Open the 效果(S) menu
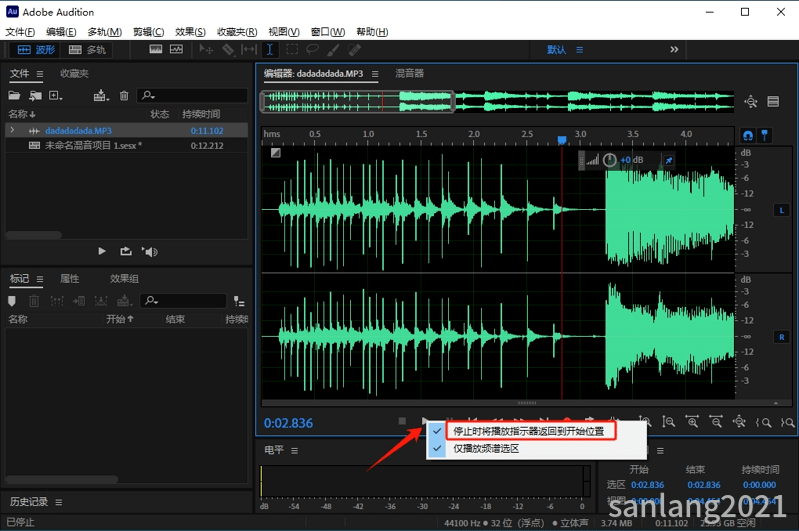799x531 pixels. point(190,32)
